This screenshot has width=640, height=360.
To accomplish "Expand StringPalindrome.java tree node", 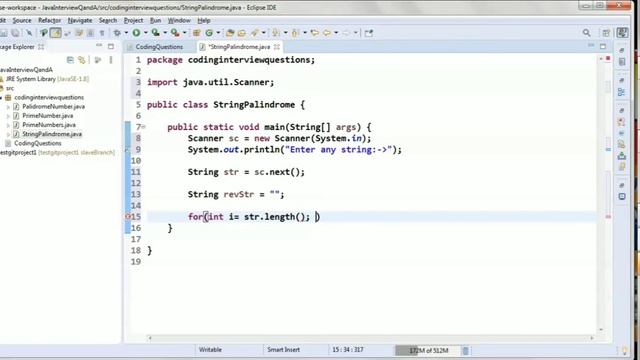I will pyautogui.click(x=8, y=134).
